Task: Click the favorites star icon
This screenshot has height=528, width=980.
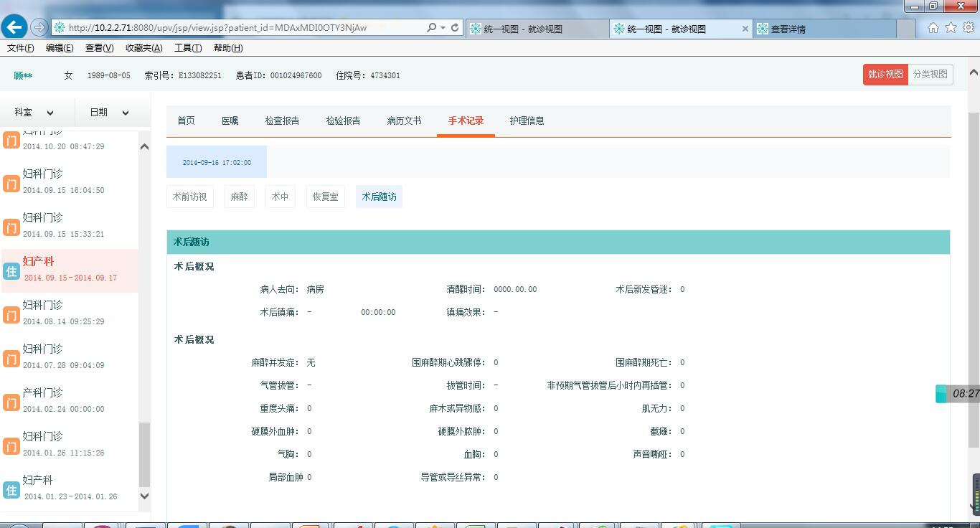Action: (x=951, y=28)
